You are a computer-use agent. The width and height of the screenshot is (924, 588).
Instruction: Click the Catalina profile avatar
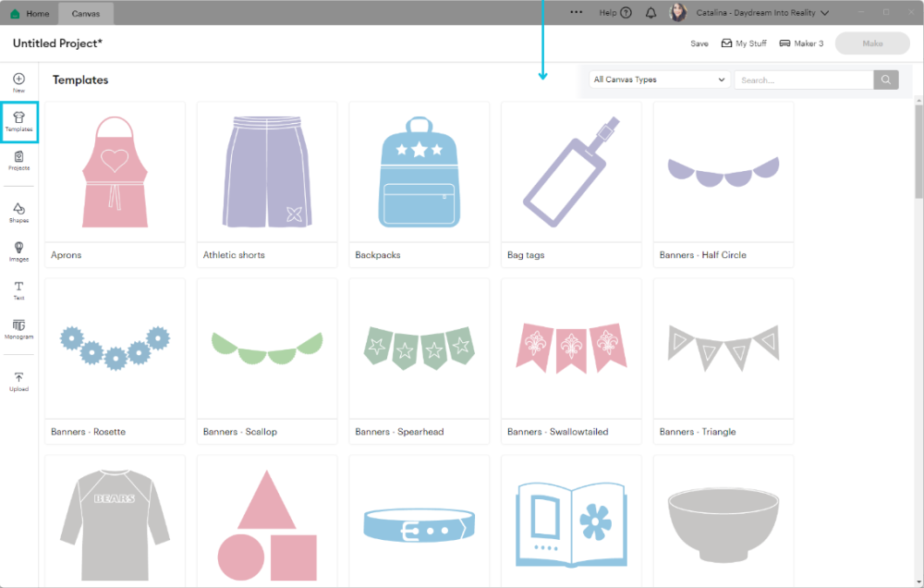coord(678,12)
